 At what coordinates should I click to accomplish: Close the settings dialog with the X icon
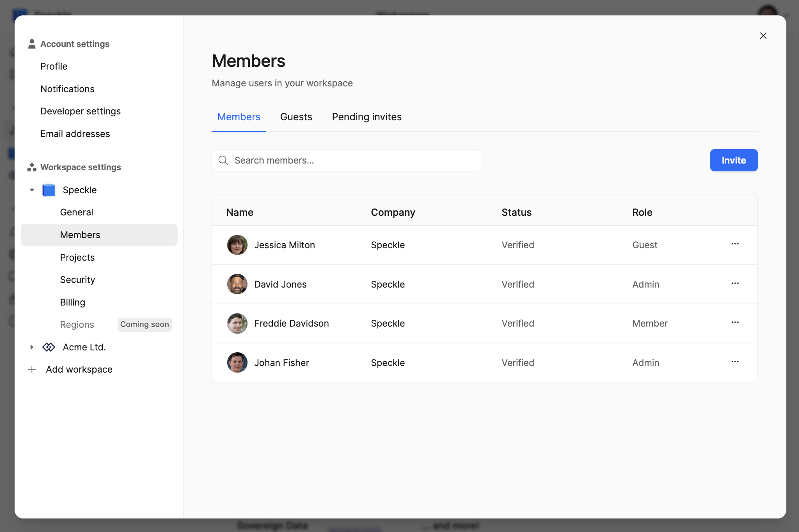(x=763, y=36)
